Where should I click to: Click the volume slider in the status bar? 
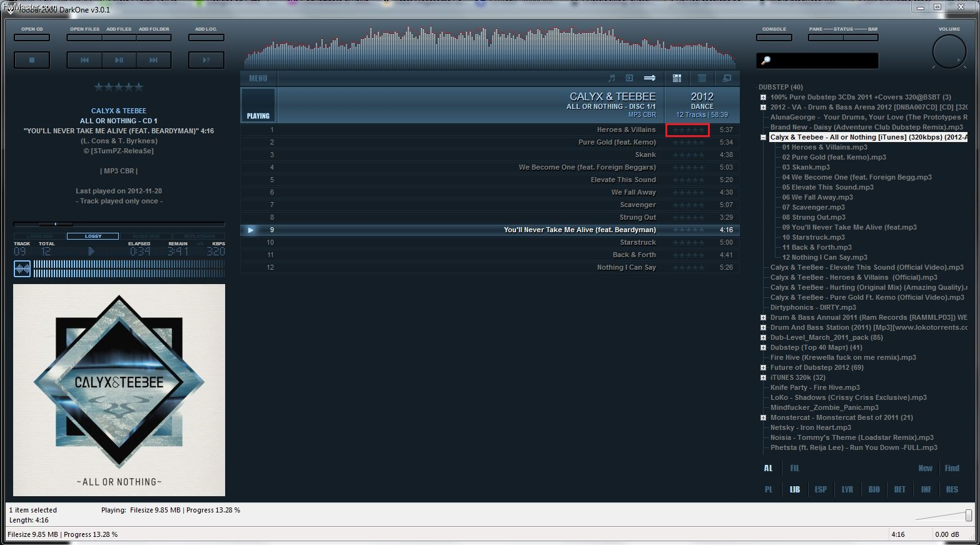[944, 515]
